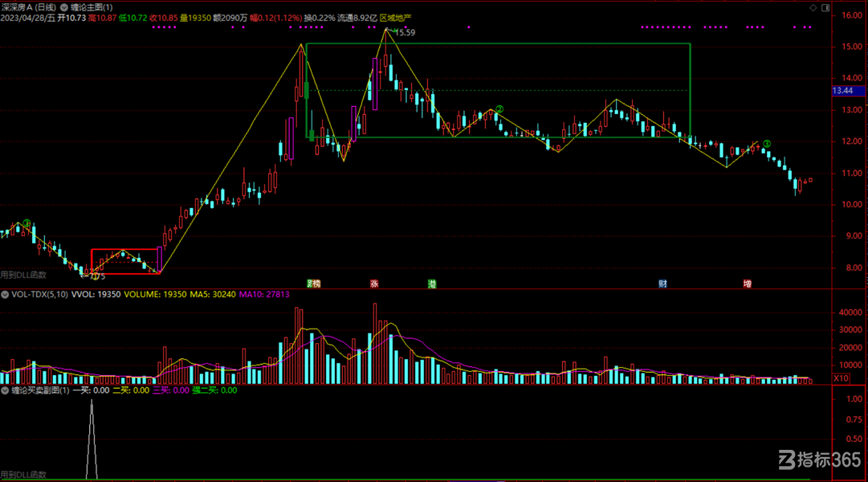The image size is (868, 482).
Task: Click the 收10.85 close price readout
Action: coord(163,18)
